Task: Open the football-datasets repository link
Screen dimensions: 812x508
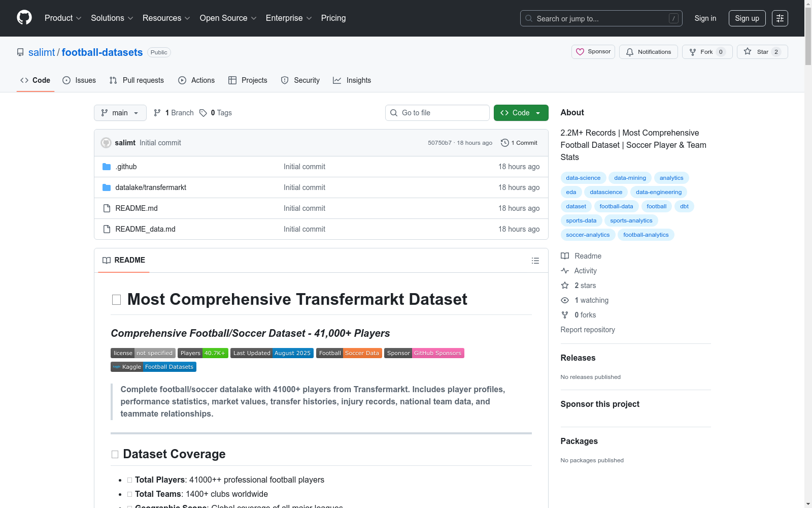Action: coord(103,52)
